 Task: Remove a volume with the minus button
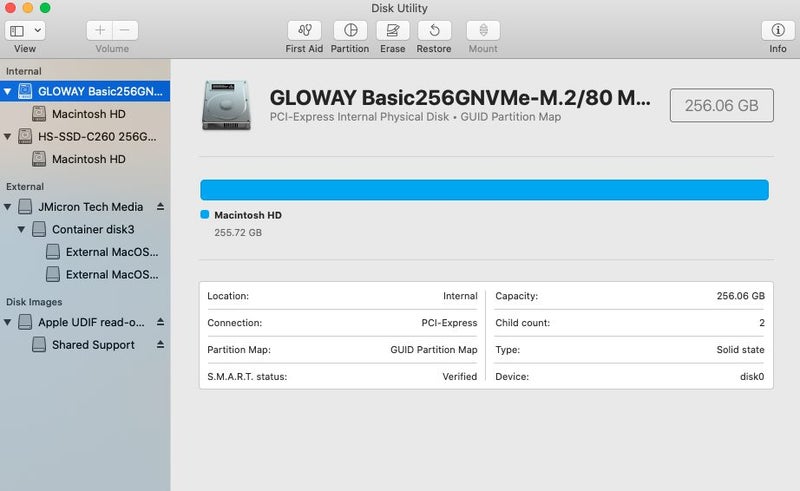[124, 31]
